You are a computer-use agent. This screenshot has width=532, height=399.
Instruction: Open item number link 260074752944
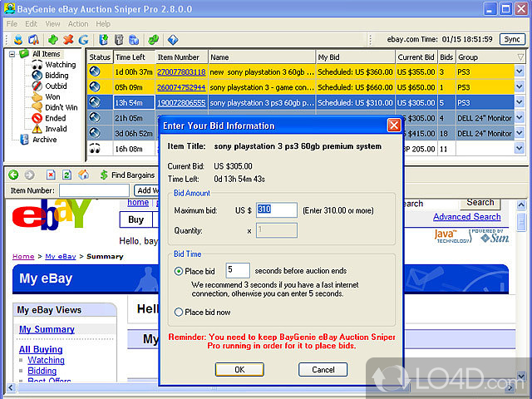coord(181,87)
